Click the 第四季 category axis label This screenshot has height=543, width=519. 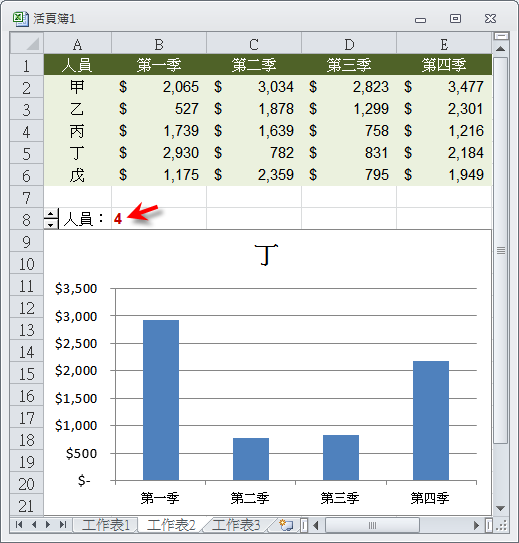point(430,498)
